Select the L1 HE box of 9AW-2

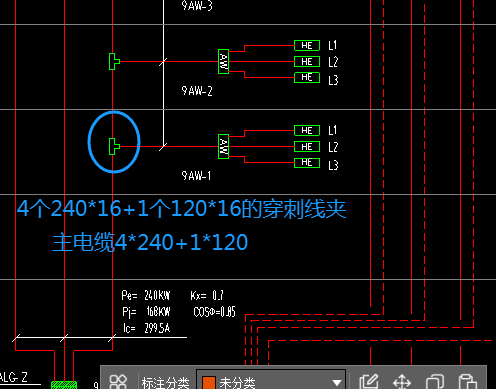(x=307, y=45)
